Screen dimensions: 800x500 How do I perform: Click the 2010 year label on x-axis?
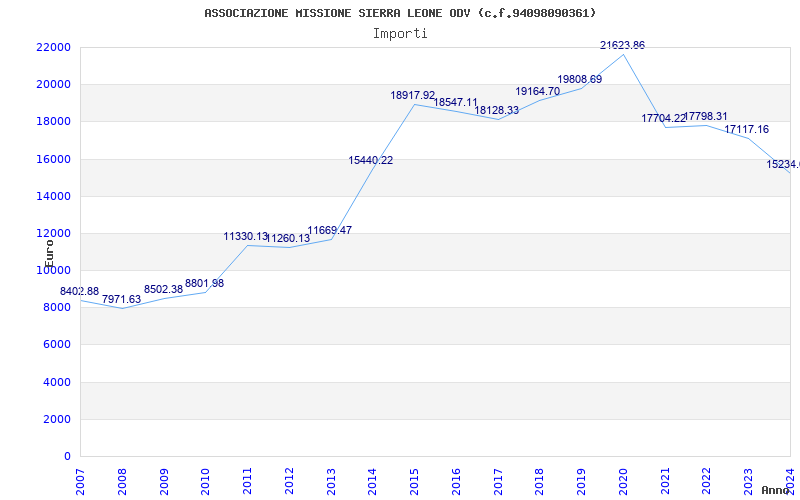pyautogui.click(x=206, y=482)
